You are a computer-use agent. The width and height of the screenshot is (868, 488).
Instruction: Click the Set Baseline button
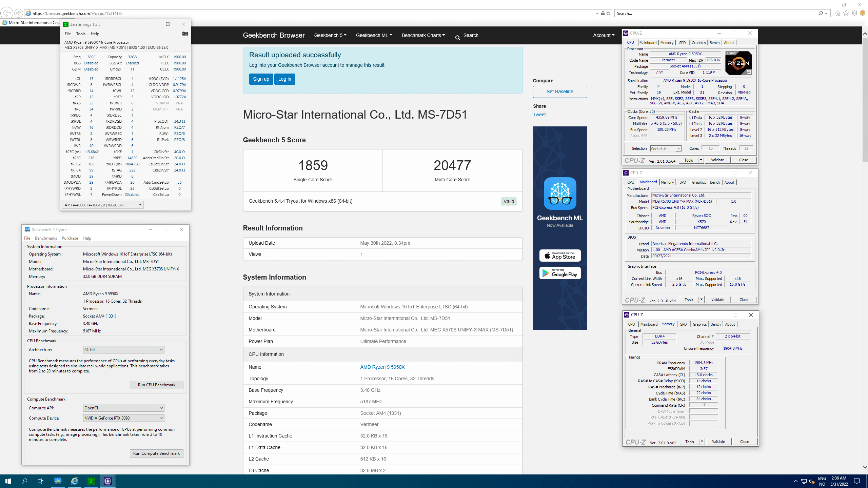point(559,91)
